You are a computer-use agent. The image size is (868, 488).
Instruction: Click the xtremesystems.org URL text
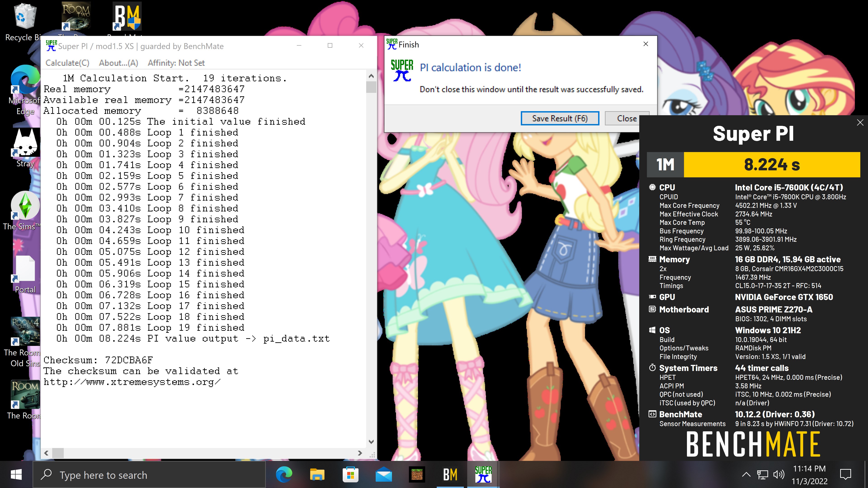[132, 382]
